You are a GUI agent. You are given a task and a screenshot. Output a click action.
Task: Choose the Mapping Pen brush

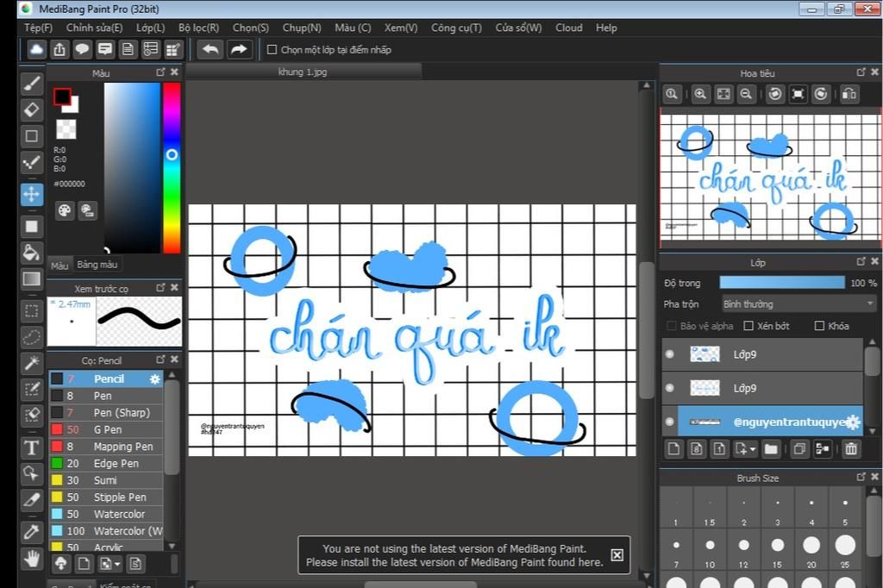[x=106, y=447]
